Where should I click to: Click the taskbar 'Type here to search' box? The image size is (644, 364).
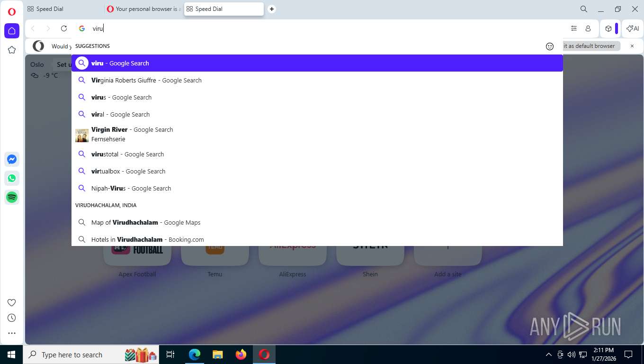click(90, 355)
